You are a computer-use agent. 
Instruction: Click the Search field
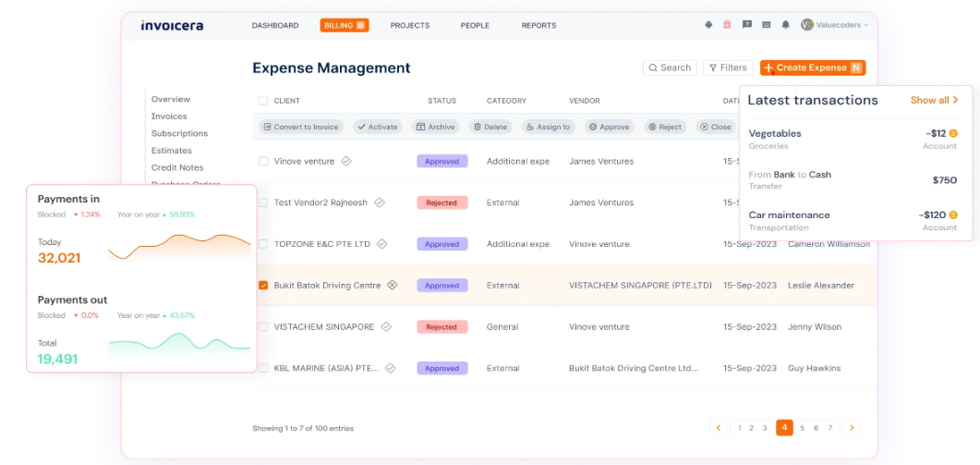(x=670, y=67)
